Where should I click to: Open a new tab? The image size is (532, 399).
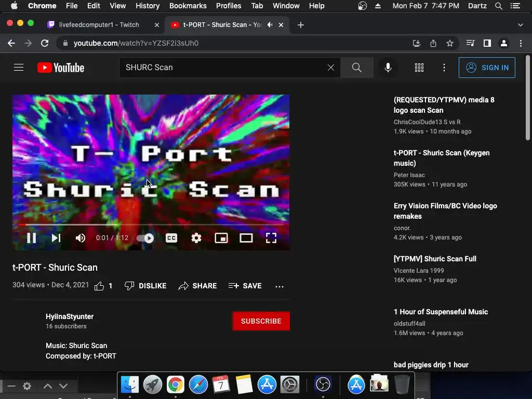(301, 25)
